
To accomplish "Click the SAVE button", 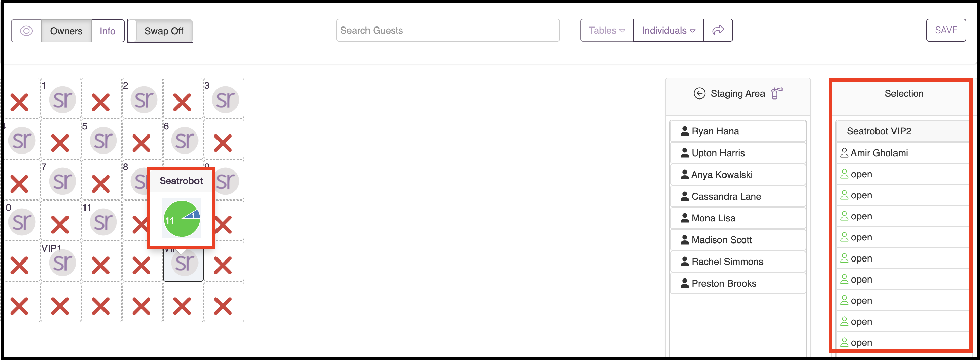I will point(946,30).
